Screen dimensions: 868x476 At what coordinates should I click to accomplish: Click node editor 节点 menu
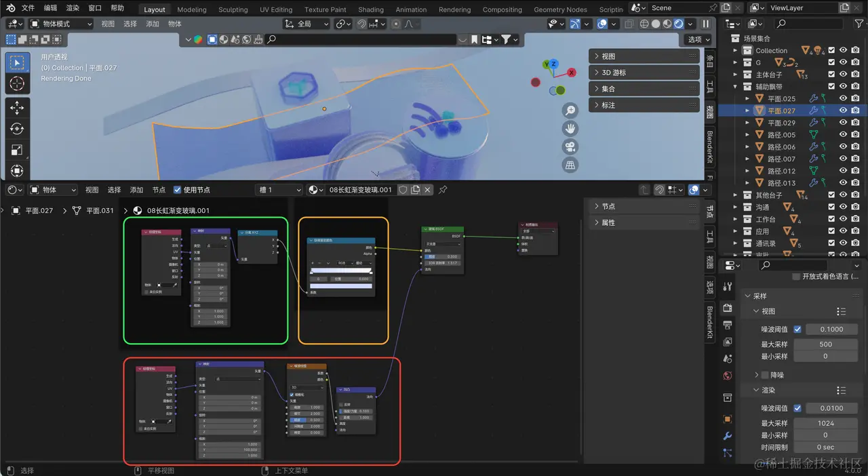click(159, 190)
